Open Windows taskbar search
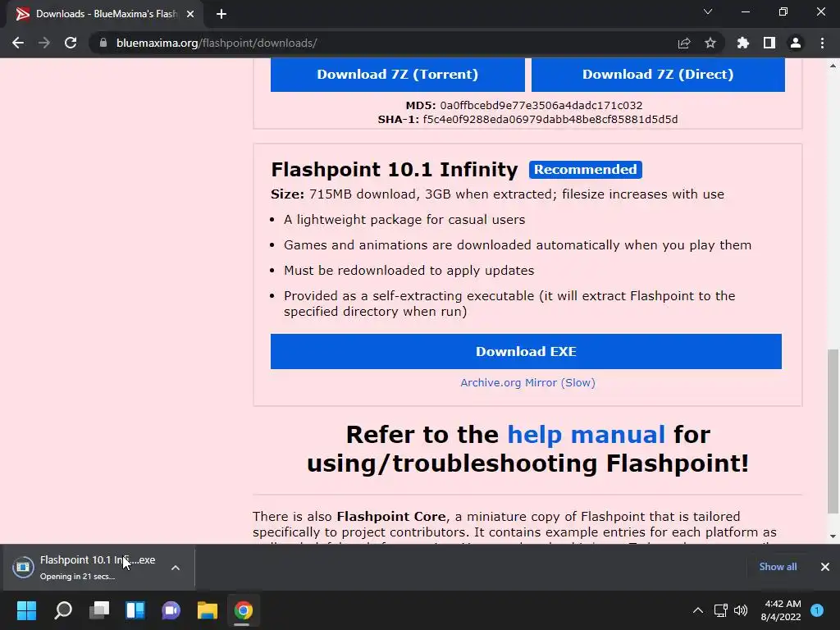Image resolution: width=840 pixels, height=630 pixels. (x=63, y=610)
